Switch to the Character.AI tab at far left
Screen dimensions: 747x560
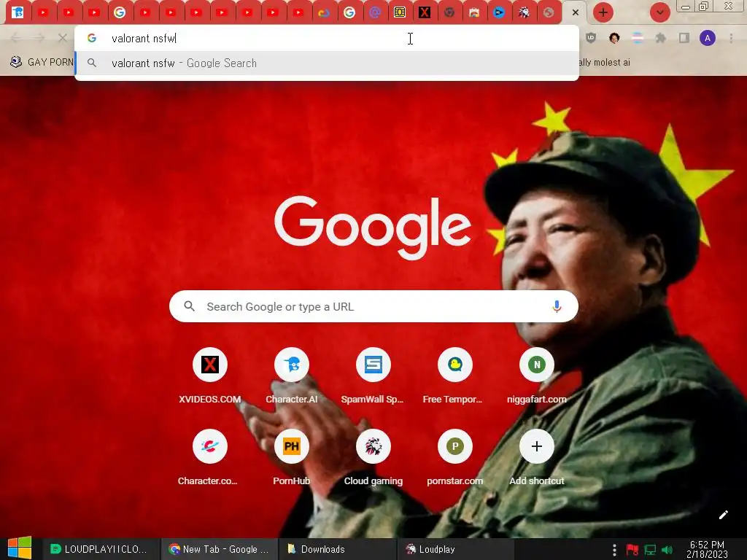(18, 12)
